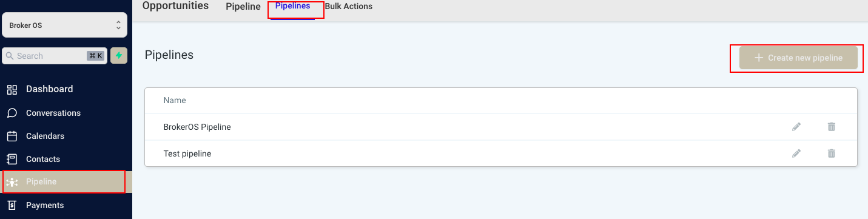Edit BrokerOS Pipeline with pencil icon
Screen dimensions: 868x219
(x=796, y=127)
